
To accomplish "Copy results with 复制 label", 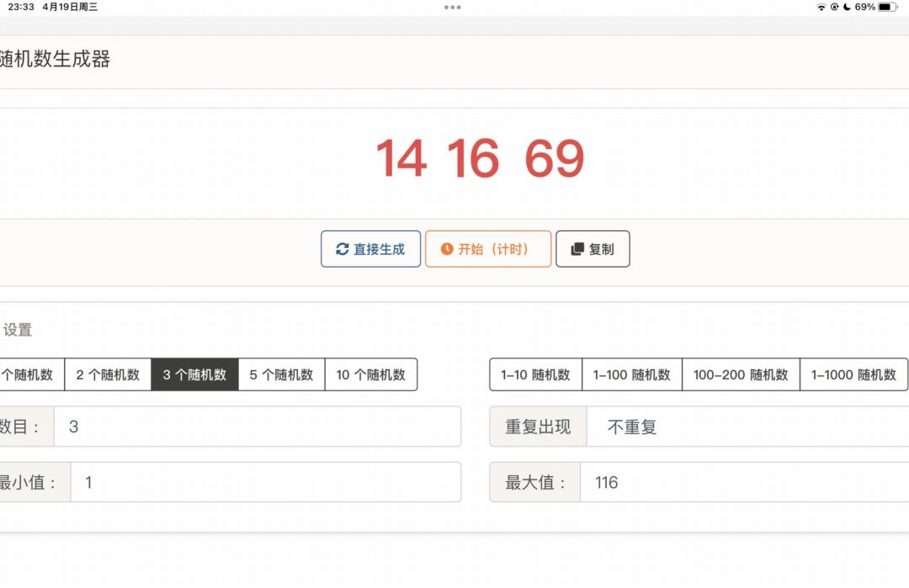I will click(x=601, y=249).
